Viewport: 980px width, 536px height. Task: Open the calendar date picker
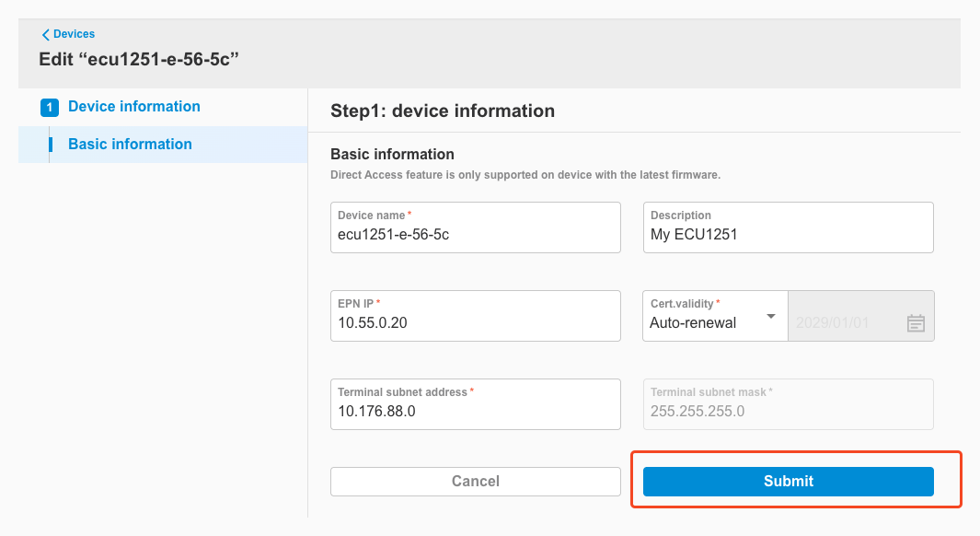916,322
